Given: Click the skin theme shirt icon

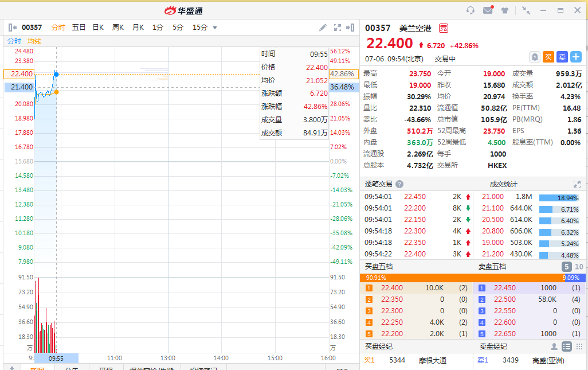Looking at the screenshot, I should click(x=505, y=10).
